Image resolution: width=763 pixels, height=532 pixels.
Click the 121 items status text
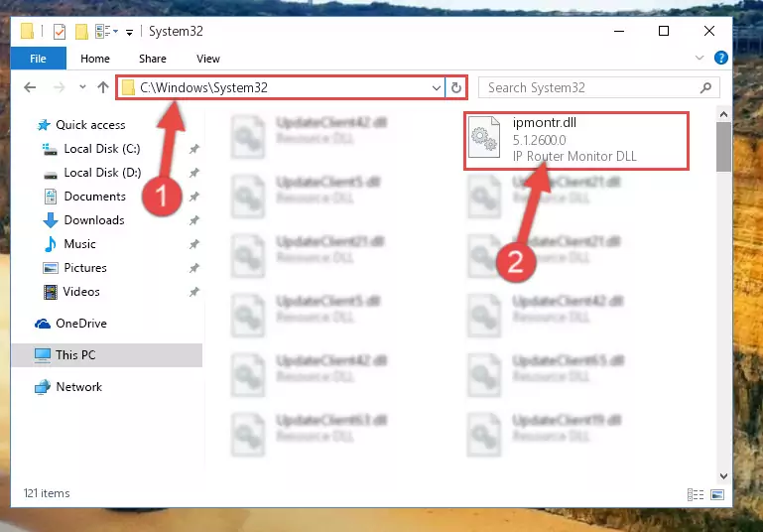pos(47,493)
